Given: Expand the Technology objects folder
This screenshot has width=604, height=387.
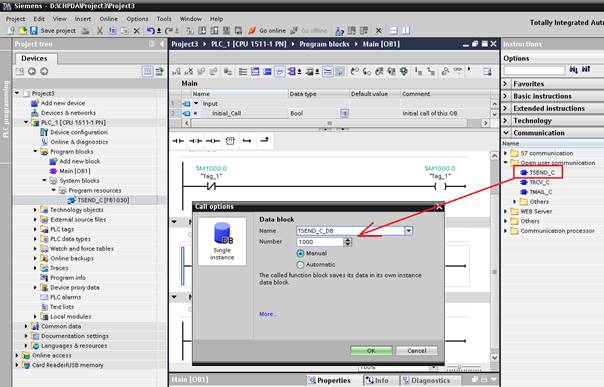Looking at the screenshot, I should 35,210.
